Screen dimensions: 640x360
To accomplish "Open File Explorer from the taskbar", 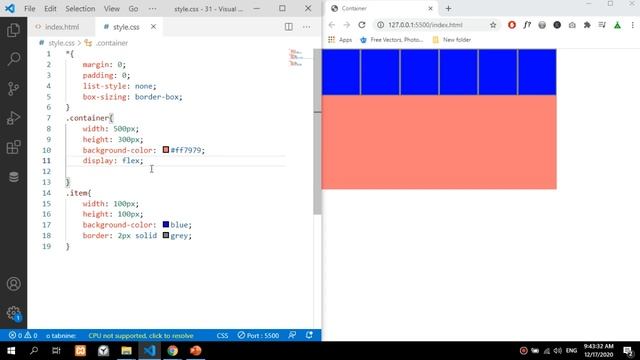I will pos(126,351).
